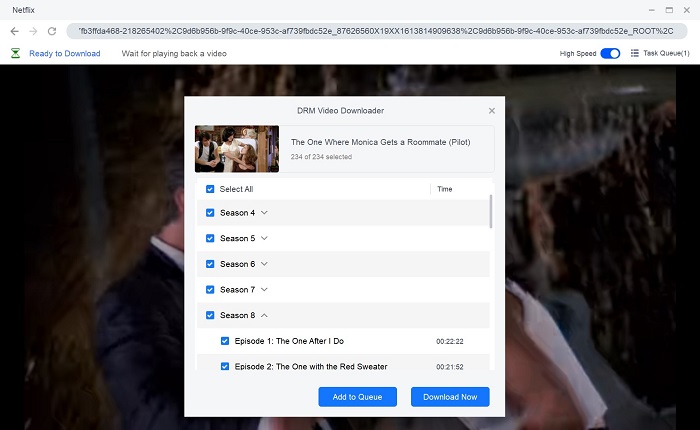Uncheck Episode 1: The One After I Do
The width and height of the screenshot is (700, 430).
point(225,341)
